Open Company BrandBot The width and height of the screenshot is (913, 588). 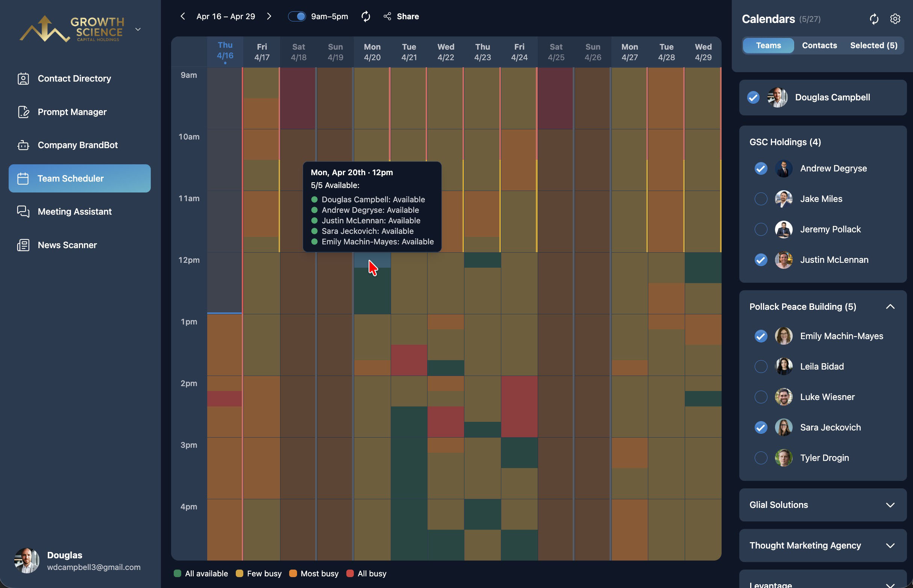79,145
